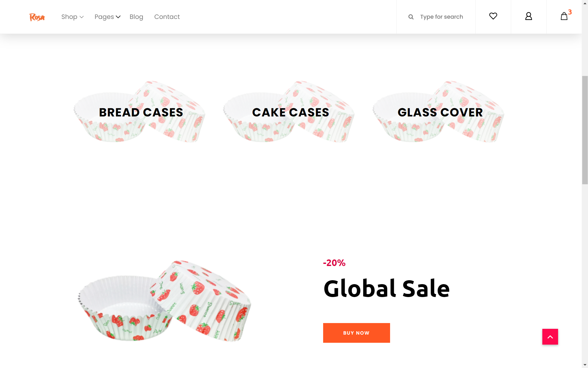
Task: Open the wishlist heart icon
Action: pyautogui.click(x=493, y=16)
